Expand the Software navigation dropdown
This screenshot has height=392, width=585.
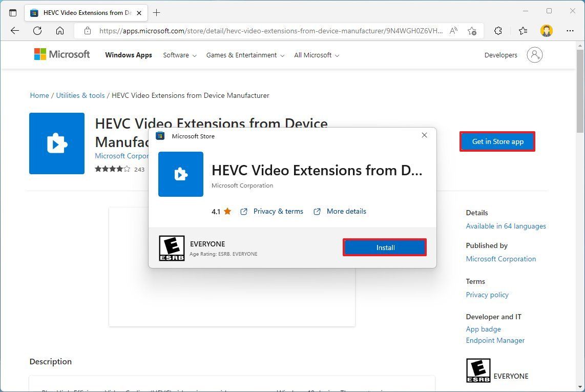179,55
